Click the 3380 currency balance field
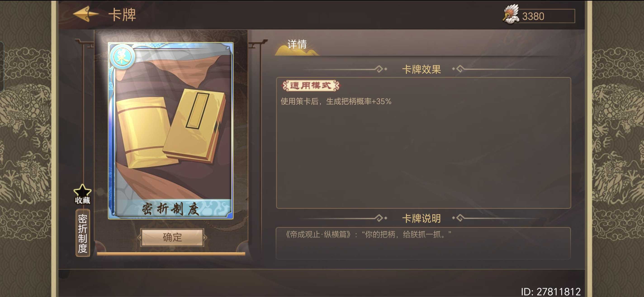644x297 pixels. click(547, 16)
